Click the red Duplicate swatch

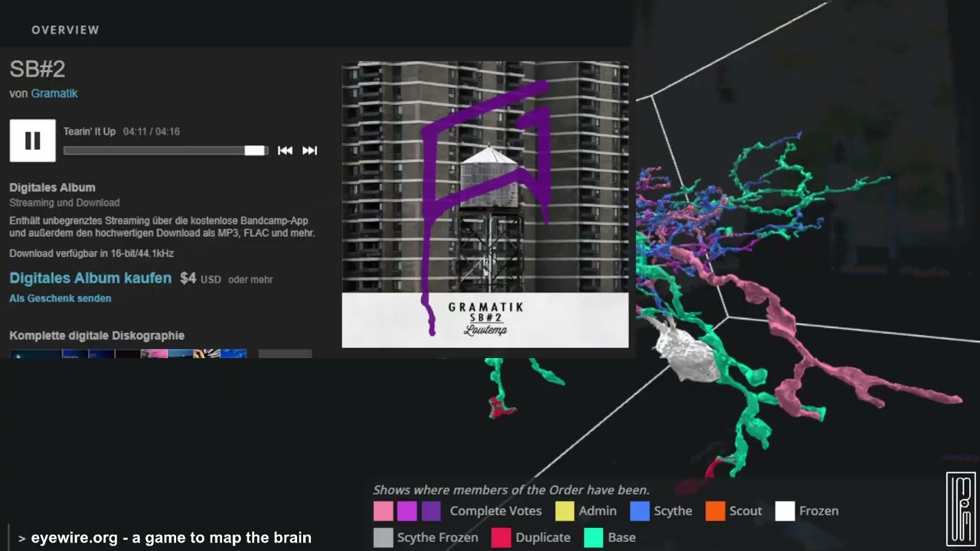[x=501, y=537]
